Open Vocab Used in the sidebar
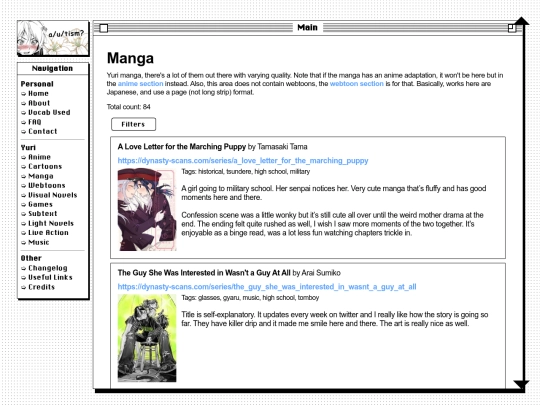Screen dimensions: 540x405 pyautogui.click(x=49, y=113)
